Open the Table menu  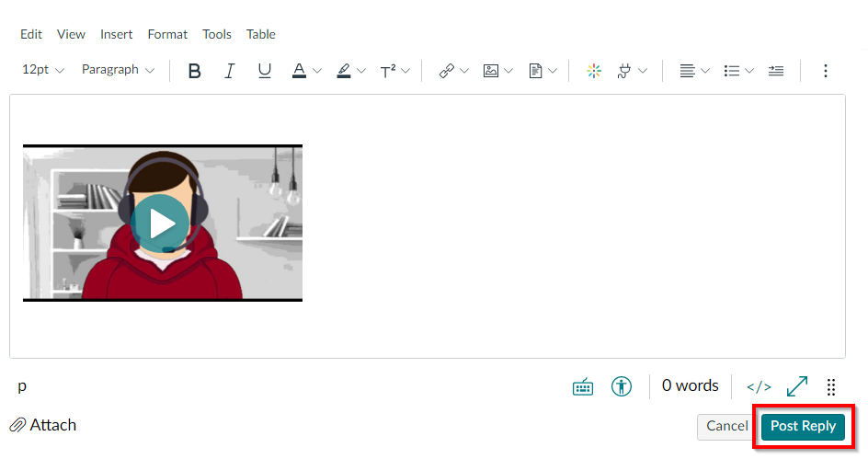[x=261, y=34]
